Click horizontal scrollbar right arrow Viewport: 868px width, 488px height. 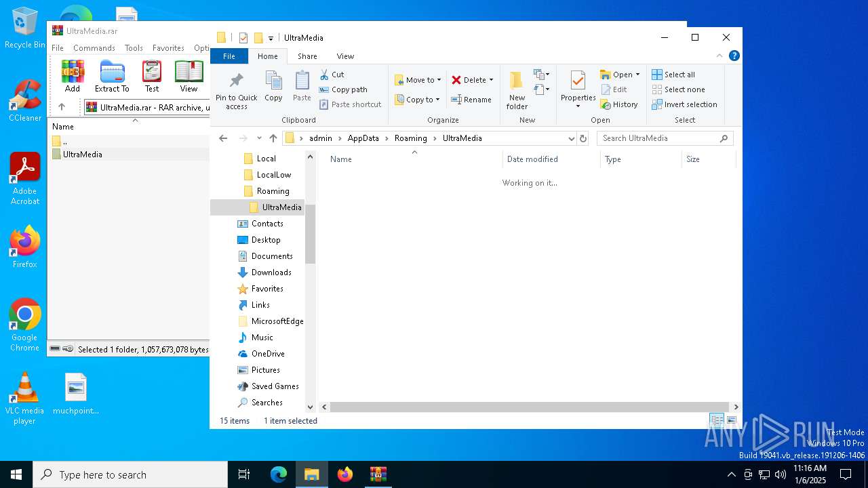click(736, 407)
